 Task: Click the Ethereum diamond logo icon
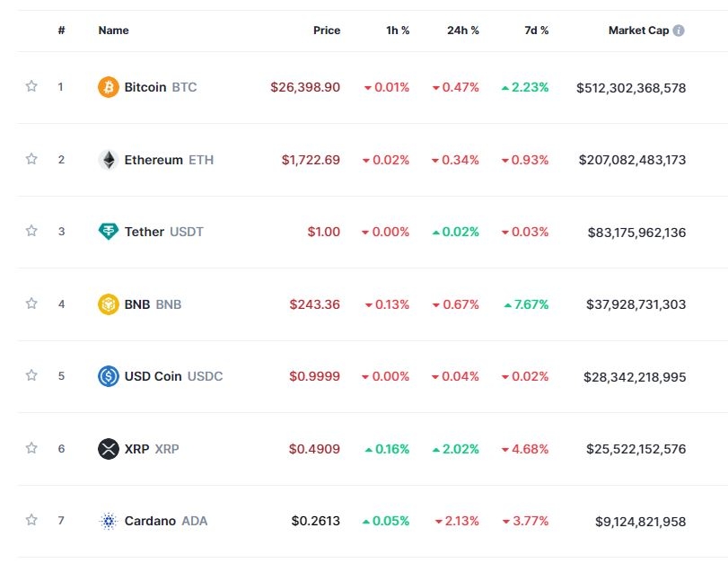tap(108, 160)
